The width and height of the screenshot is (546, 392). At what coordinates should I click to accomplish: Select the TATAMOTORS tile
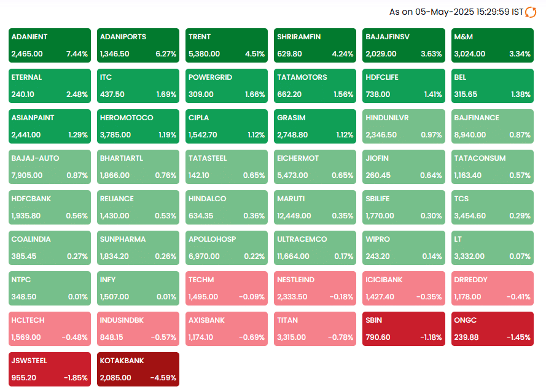coord(315,86)
